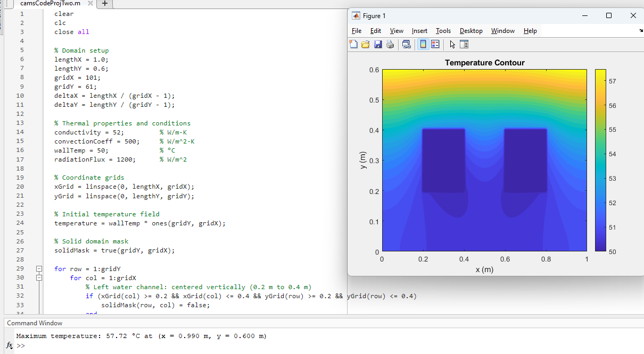Click the New Figure icon in Figure toolbar
Image resolution: width=644 pixels, height=354 pixels.
point(354,45)
